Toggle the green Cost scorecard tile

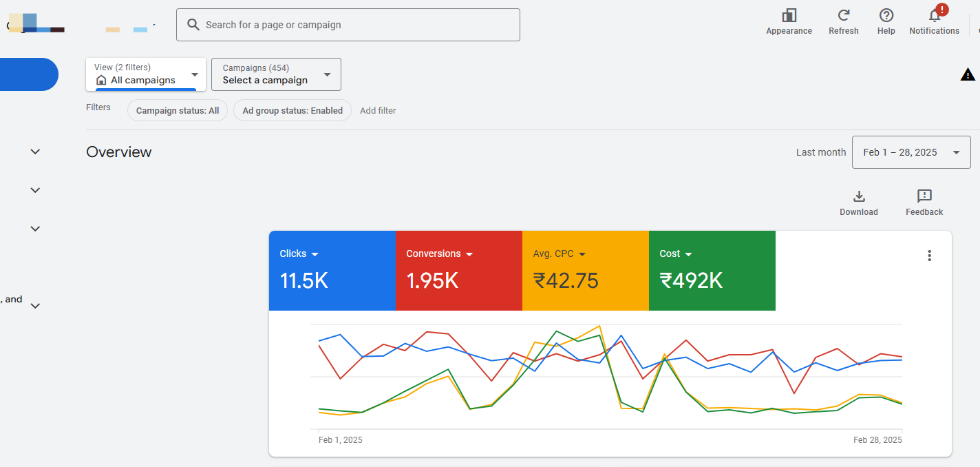point(712,271)
